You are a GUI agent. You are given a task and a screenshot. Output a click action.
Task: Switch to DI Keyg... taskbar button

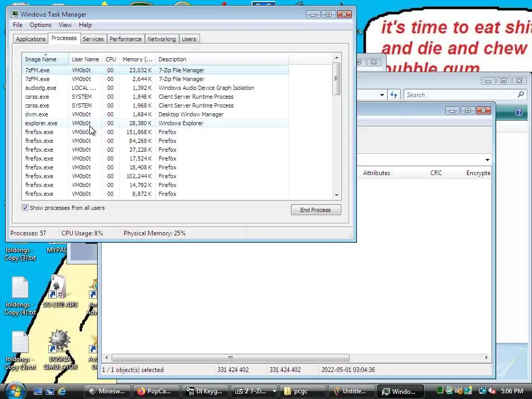(x=205, y=391)
